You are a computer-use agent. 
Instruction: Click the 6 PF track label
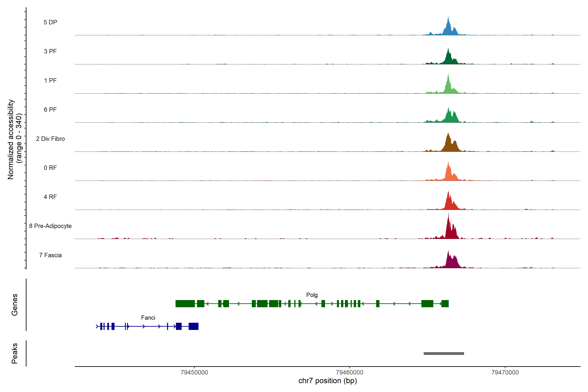(50, 109)
